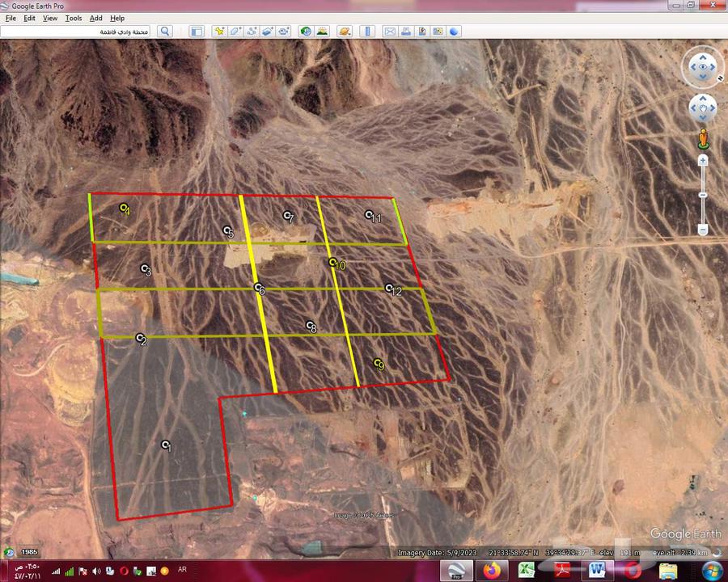The height and width of the screenshot is (582, 728).
Task: Click the zoom in plus button
Action: pyautogui.click(x=703, y=161)
